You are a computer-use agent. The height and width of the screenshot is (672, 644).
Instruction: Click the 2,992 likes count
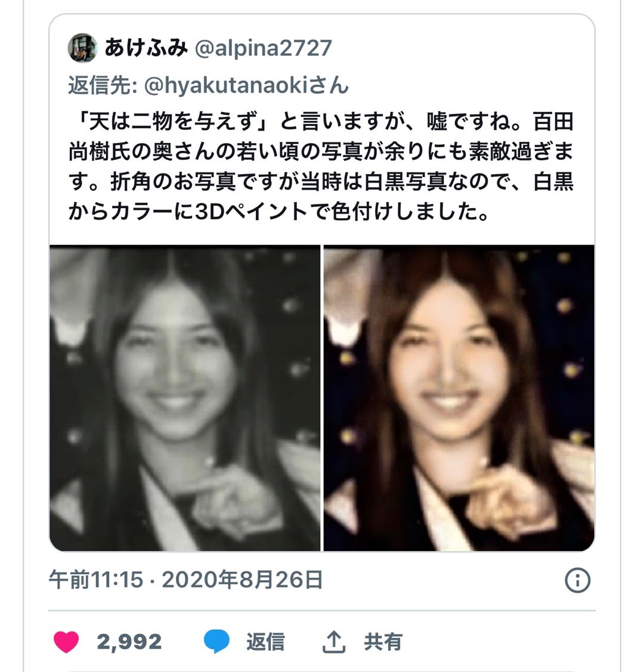(129, 642)
